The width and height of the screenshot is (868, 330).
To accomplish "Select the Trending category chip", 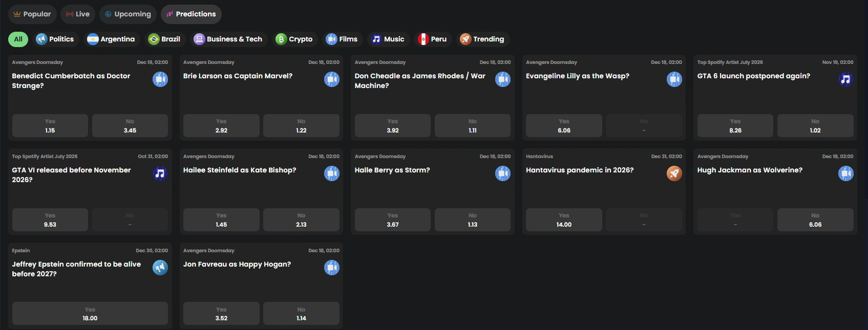I will pyautogui.click(x=482, y=39).
